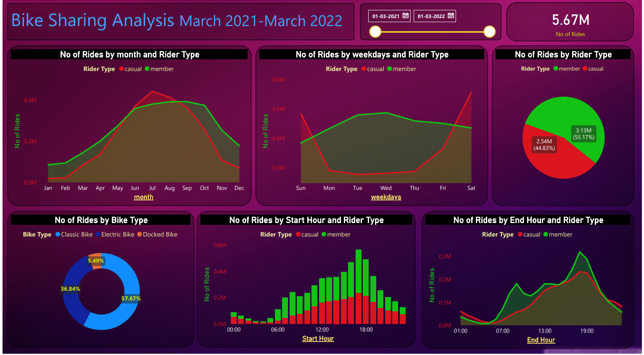Viewport: 644px width, 355px height.
Task: Click the 'weekdays' axis title link
Action: point(386,197)
